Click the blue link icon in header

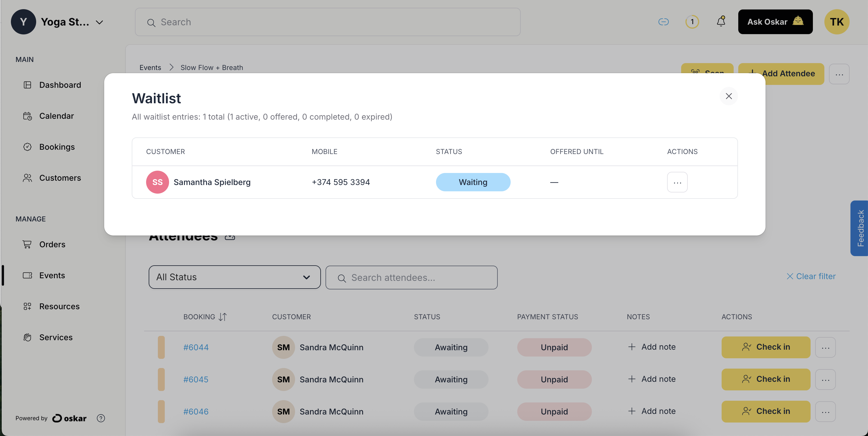663,22
